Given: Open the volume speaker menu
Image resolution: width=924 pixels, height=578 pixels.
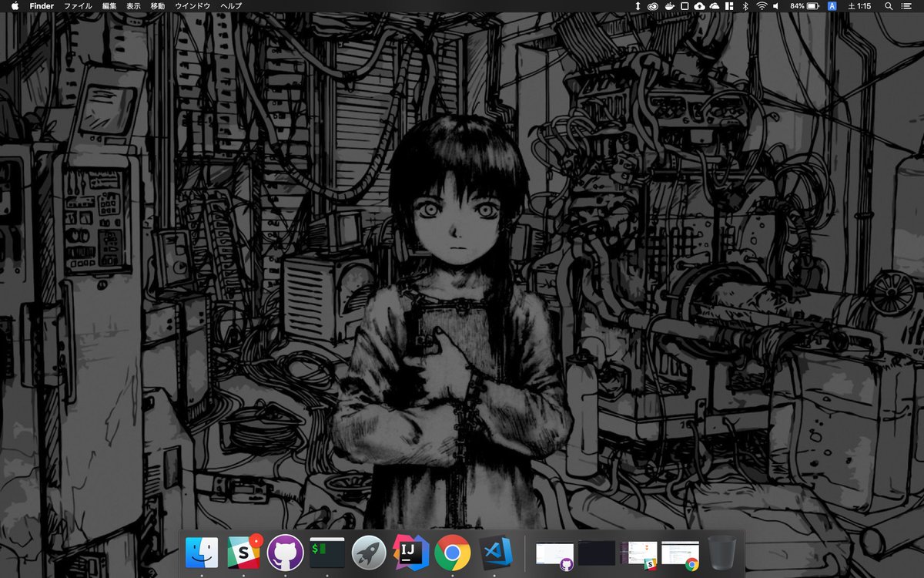Looking at the screenshot, I should point(776,6).
